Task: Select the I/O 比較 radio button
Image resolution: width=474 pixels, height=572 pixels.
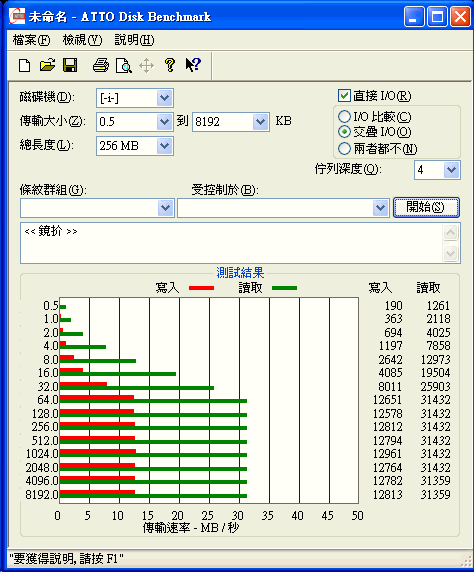Action: tap(344, 117)
